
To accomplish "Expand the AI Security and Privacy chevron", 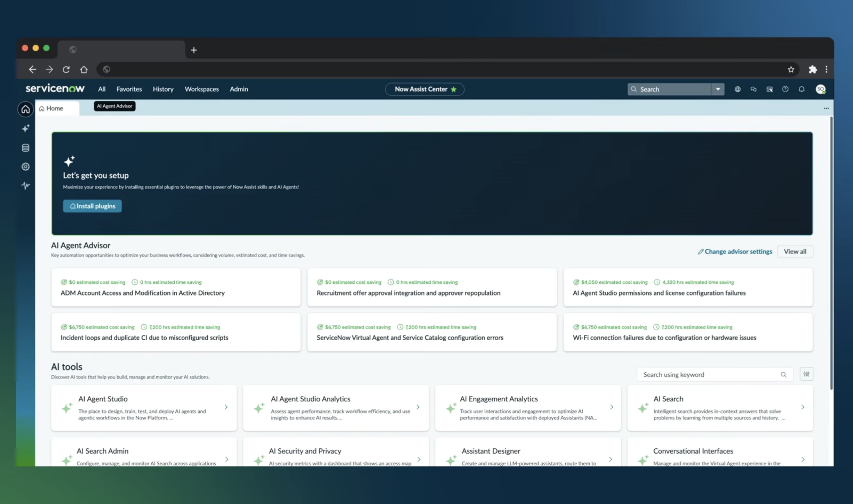I will pos(419,460).
